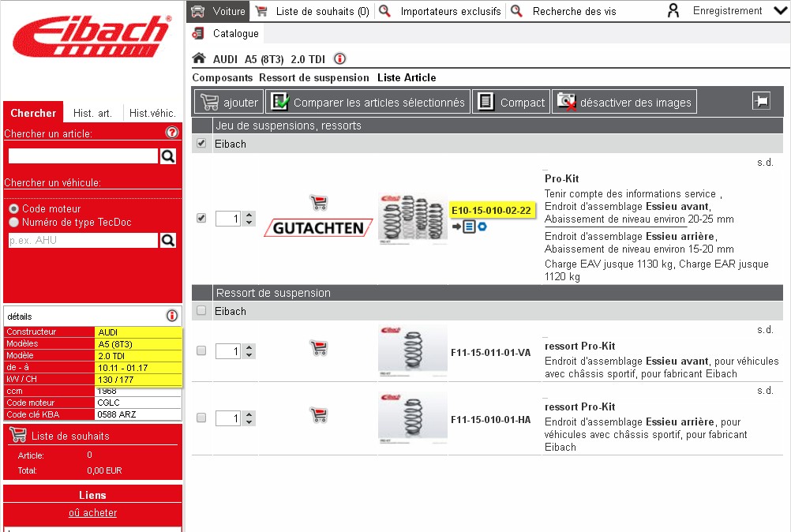
Task: Decrease quantity for F11-15-011-01-VA
Action: point(249,354)
